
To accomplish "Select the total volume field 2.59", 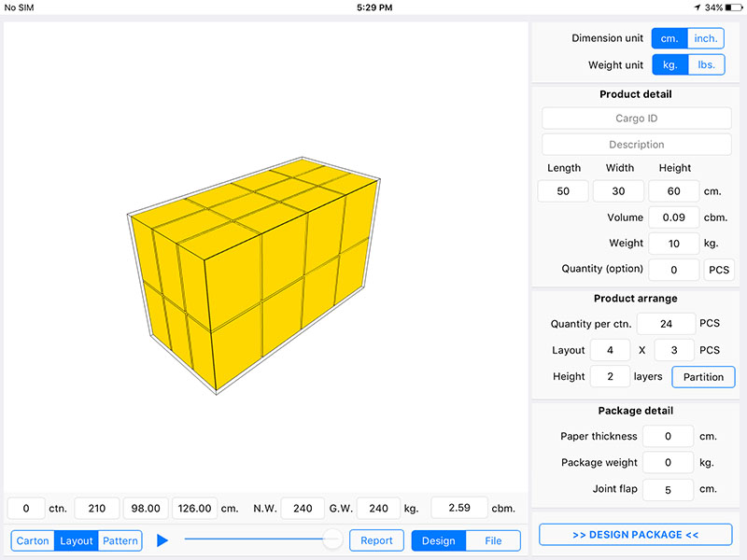I will tap(459, 508).
